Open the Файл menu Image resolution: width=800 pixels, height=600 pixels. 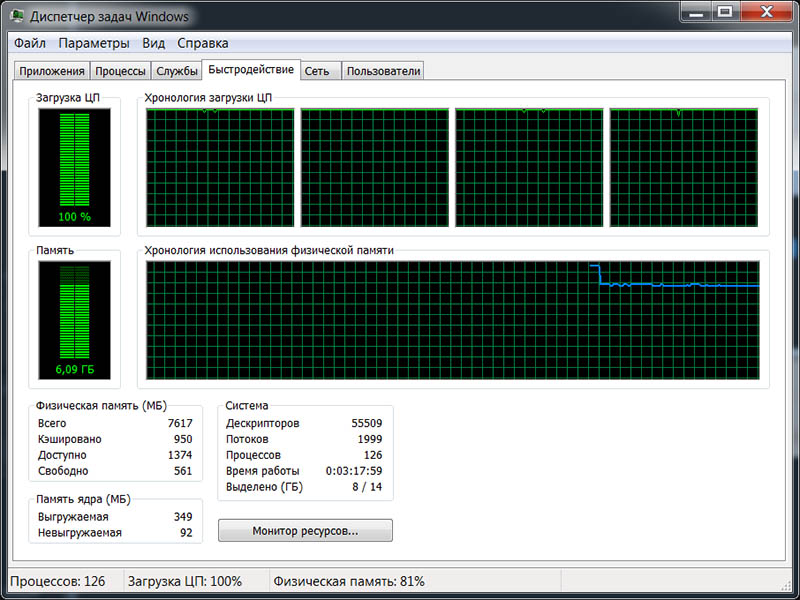(x=29, y=43)
